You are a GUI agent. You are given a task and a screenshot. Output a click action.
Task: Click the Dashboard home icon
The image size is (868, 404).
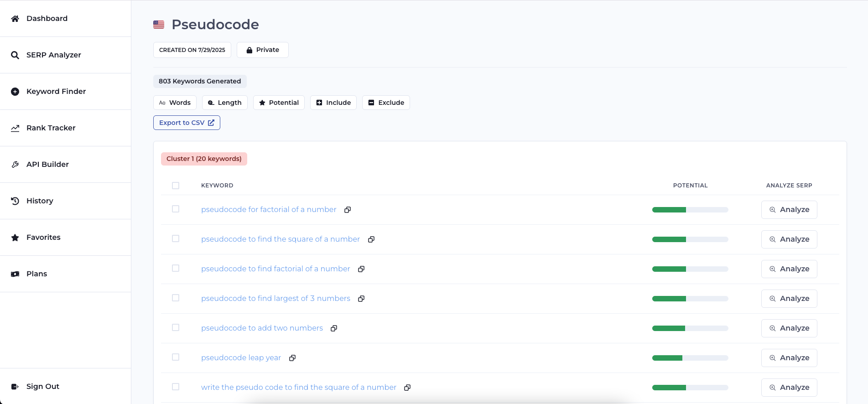[15, 19]
